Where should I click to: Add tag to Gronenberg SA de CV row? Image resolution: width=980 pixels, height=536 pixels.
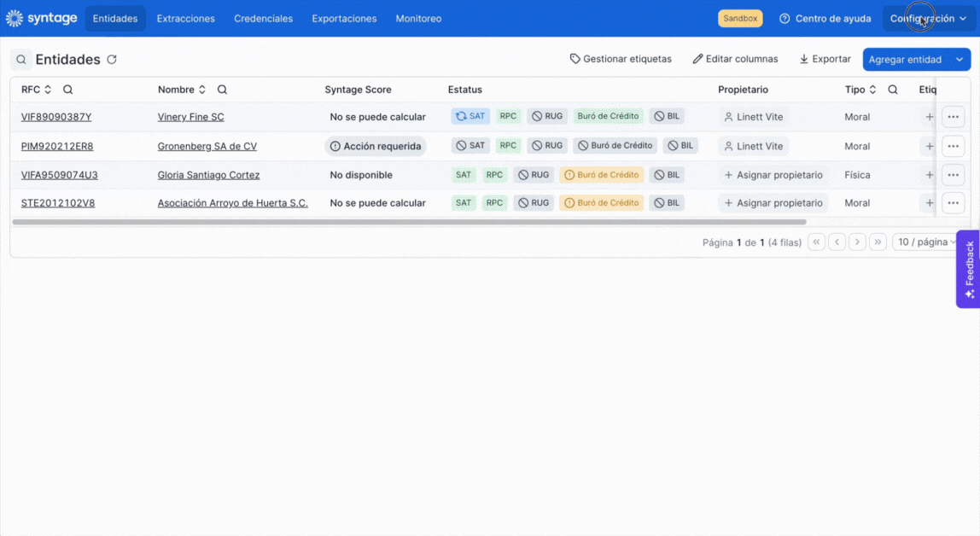[929, 146]
